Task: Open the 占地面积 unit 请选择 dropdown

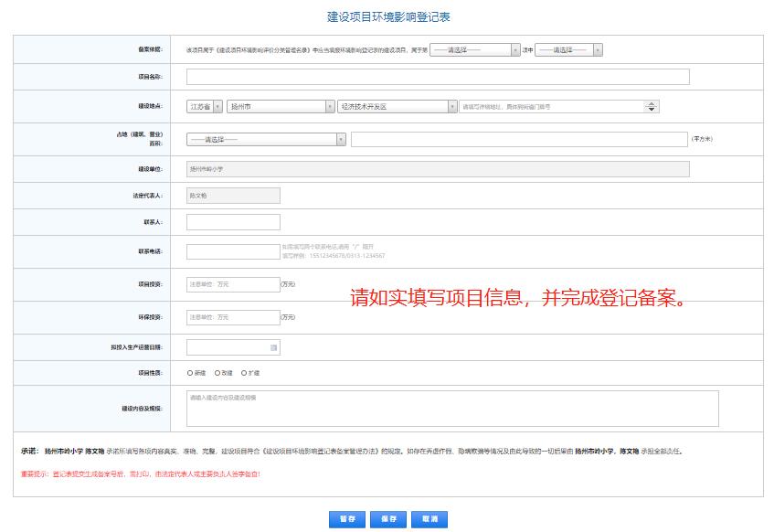Action: (260, 138)
